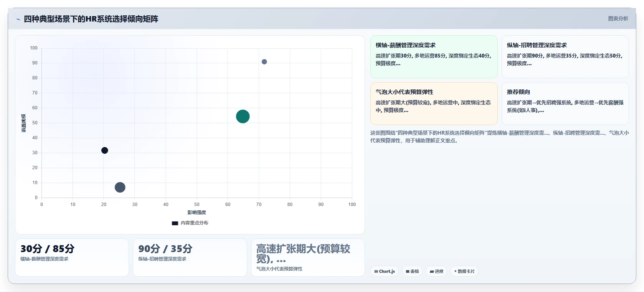Viewport: 644px width, 292px height.
Task: Open the 气泡大小代表预算弹性 orange card
Action: click(434, 104)
